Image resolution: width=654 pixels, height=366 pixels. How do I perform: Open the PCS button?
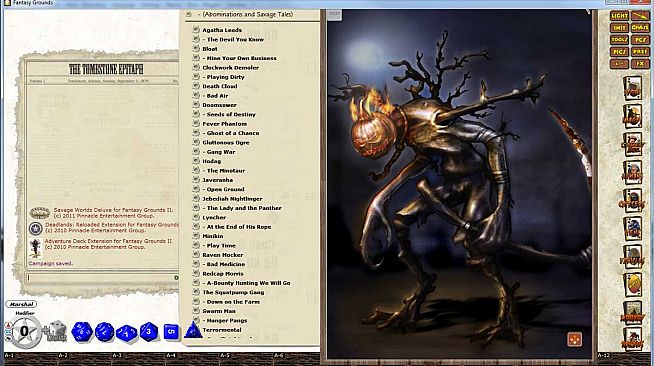pos(640,40)
